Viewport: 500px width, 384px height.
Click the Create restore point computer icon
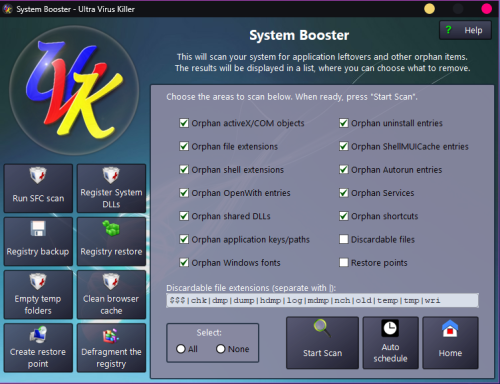click(38, 335)
